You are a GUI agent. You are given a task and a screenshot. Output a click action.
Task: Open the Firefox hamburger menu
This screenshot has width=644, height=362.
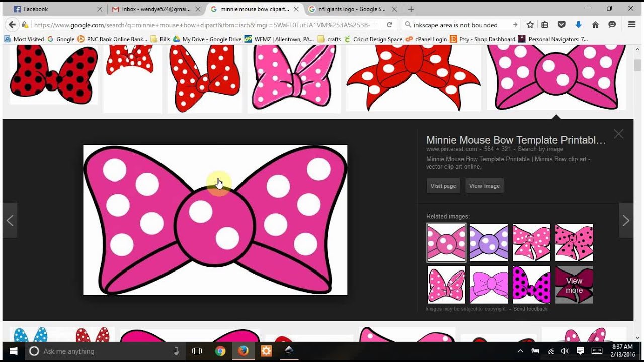click(x=632, y=24)
